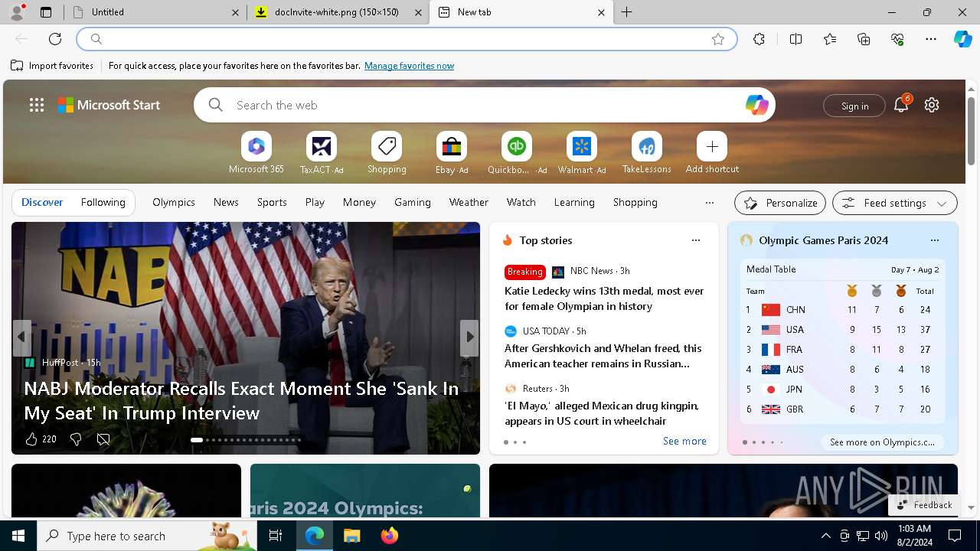Select Olympics category in feed menu
Screen dimensions: 980x551
coord(174,202)
